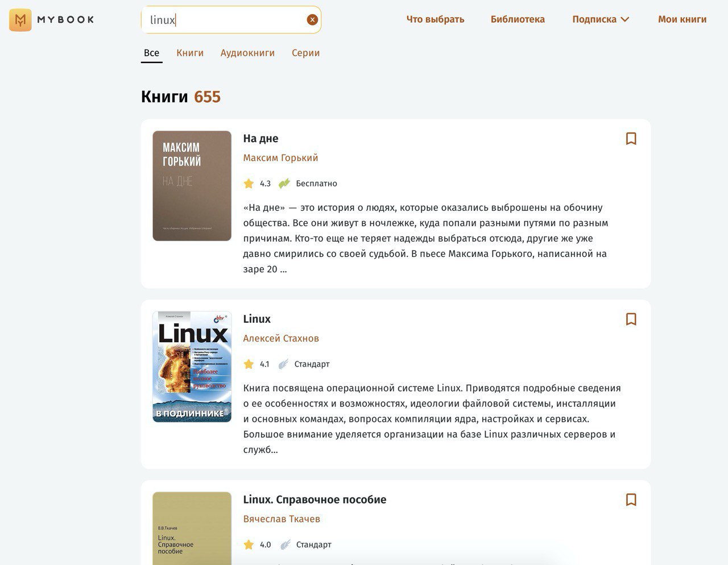Open author link Максим Горький

coord(280,157)
